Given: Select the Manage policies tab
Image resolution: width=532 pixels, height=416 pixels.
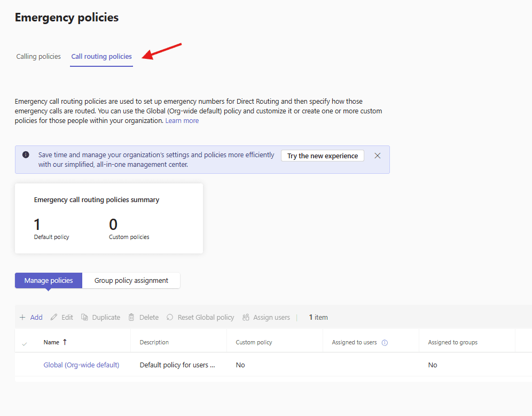Looking at the screenshot, I should 49,280.
